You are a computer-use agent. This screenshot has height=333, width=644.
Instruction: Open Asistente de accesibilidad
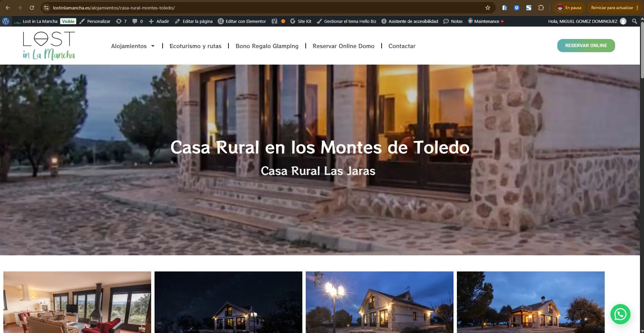click(x=410, y=21)
